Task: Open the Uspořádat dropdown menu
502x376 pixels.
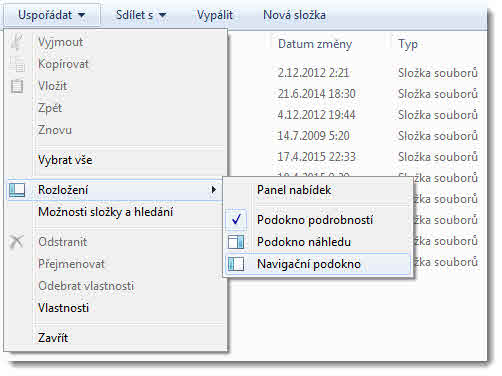Action: [52, 15]
